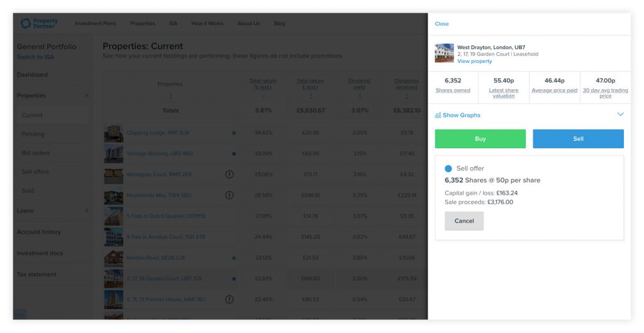
Task: Collapse the Properties sidebar section
Action: pyautogui.click(x=87, y=96)
